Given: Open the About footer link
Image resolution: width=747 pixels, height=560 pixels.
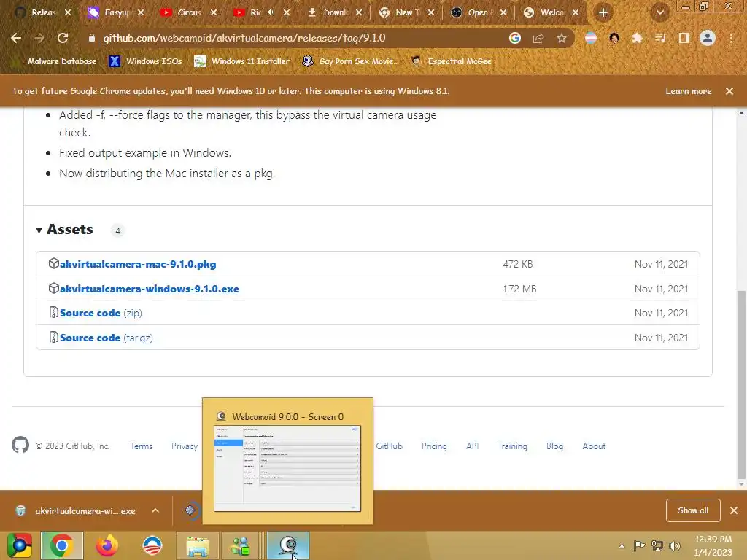Looking at the screenshot, I should [594, 446].
